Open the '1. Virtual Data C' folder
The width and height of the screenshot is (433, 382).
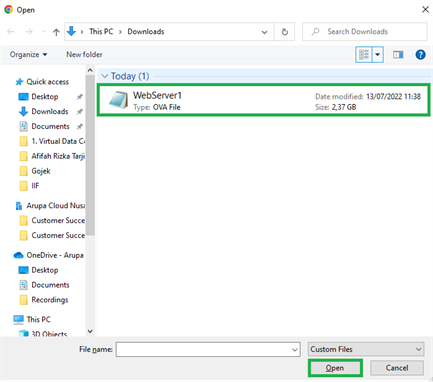point(58,141)
